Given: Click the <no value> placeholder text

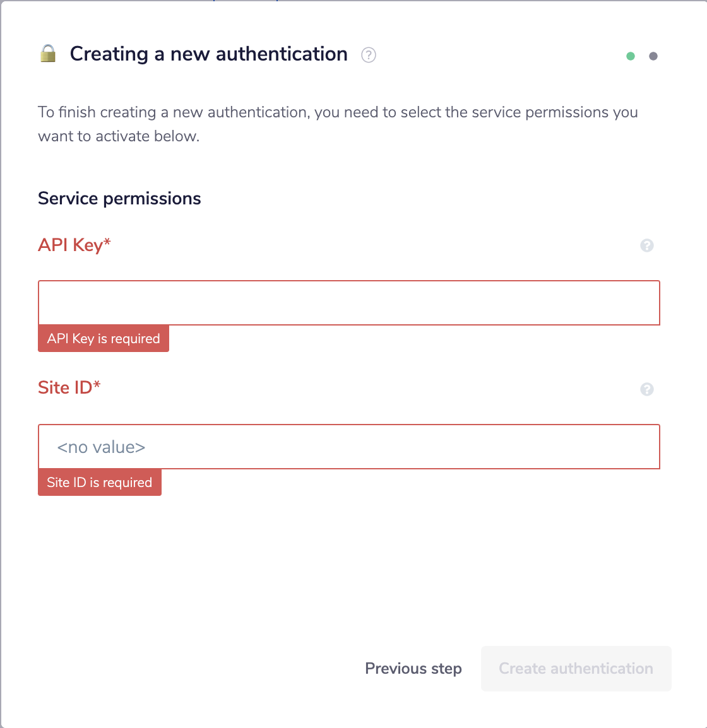Looking at the screenshot, I should click(101, 447).
